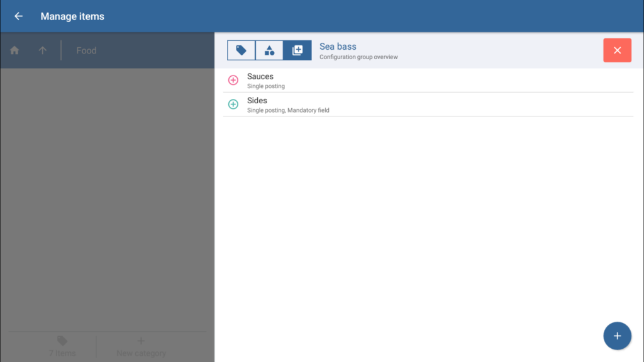Close the Sea bass panel
Image resolution: width=644 pixels, height=362 pixels.
tap(617, 50)
